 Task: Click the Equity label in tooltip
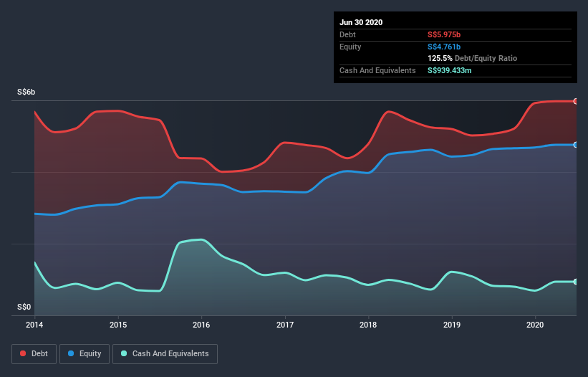coord(350,47)
